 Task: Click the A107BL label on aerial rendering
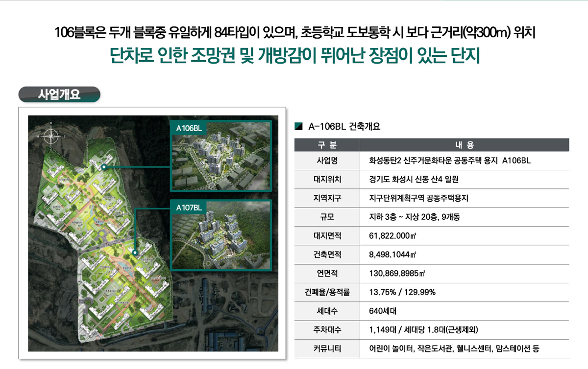click(189, 208)
